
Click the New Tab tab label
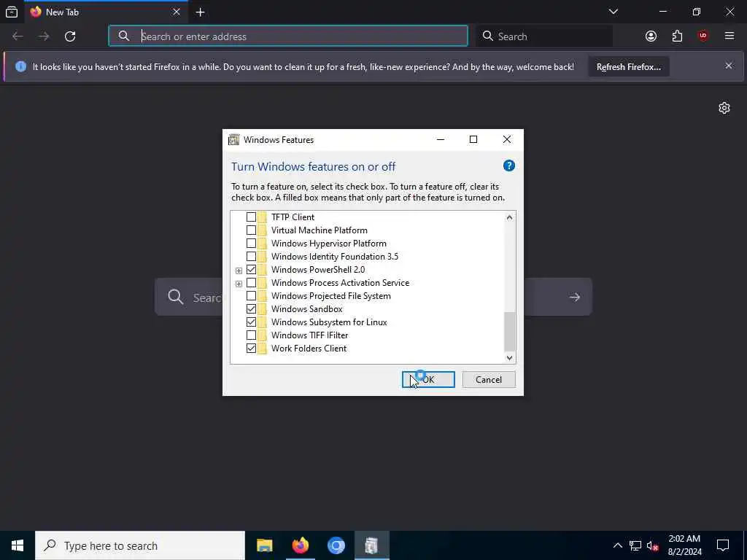[x=62, y=12]
